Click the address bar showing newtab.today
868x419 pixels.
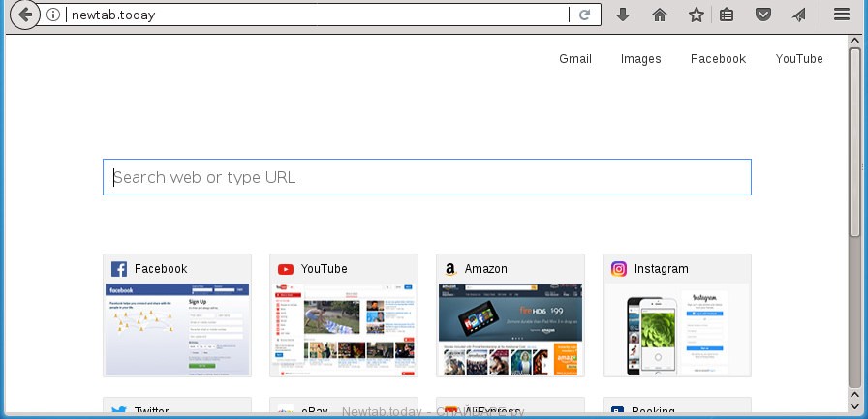pyautogui.click(x=317, y=15)
